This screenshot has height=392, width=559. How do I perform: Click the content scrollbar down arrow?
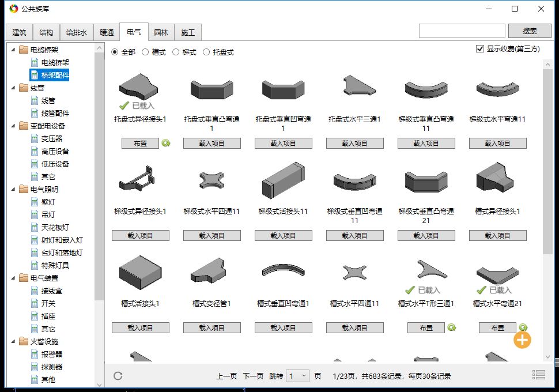547,357
